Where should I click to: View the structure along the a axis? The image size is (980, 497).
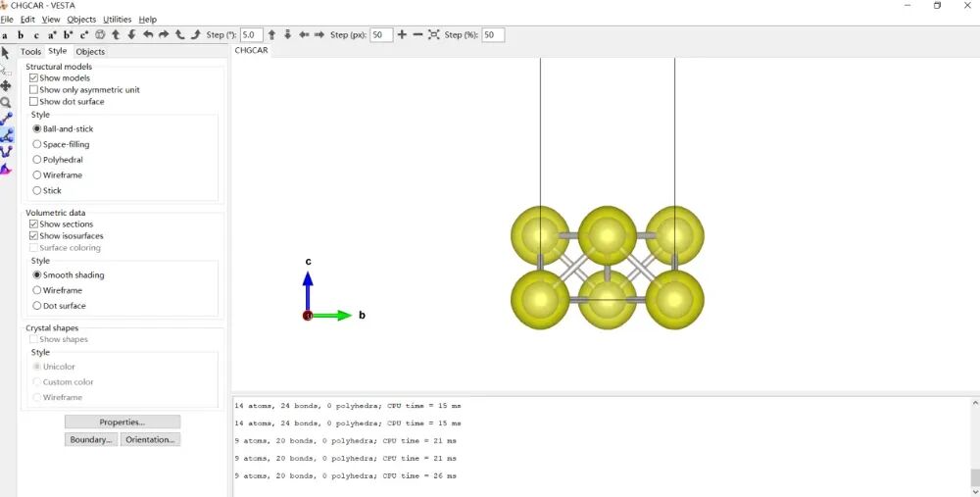(5, 35)
